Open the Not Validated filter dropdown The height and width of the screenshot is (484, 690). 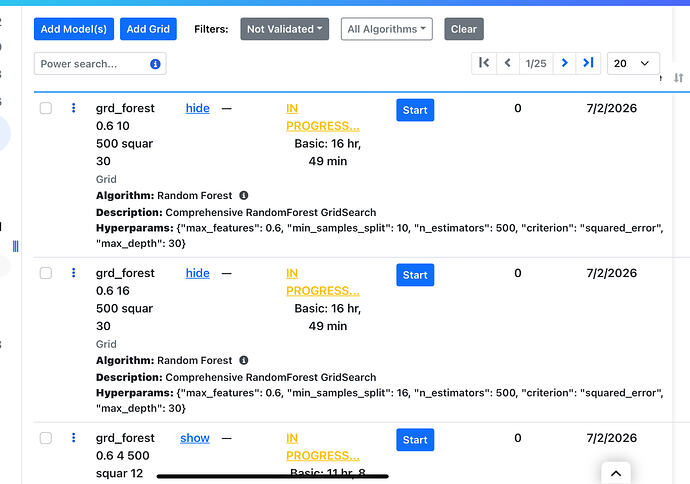[x=284, y=29]
